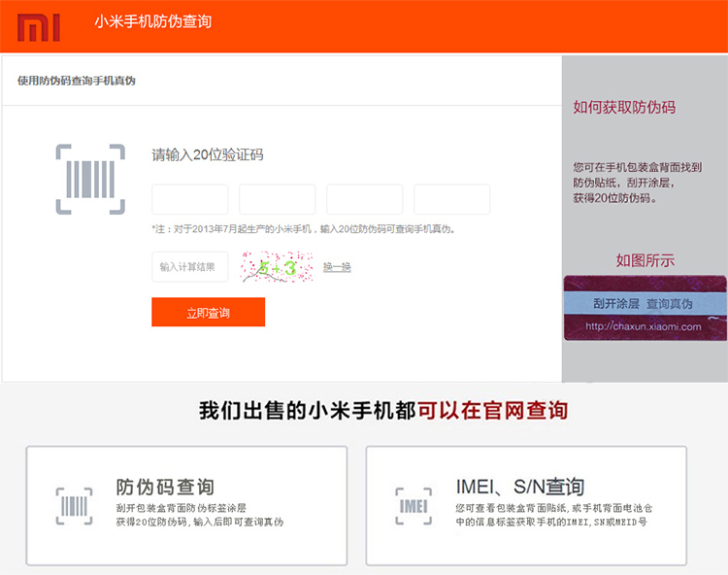This screenshot has height=575, width=728.
Task: Submit with the 立即查询 button
Action: click(208, 312)
